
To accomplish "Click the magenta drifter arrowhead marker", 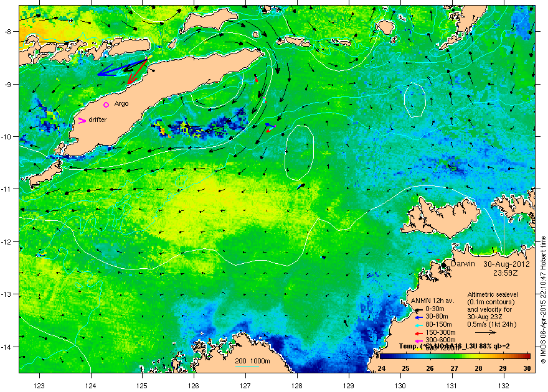I will [x=82, y=121].
